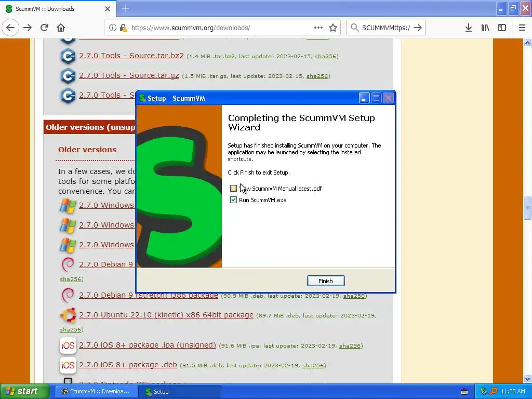Open page actions three-dot menu
532x399 pixels.
[x=318, y=28]
